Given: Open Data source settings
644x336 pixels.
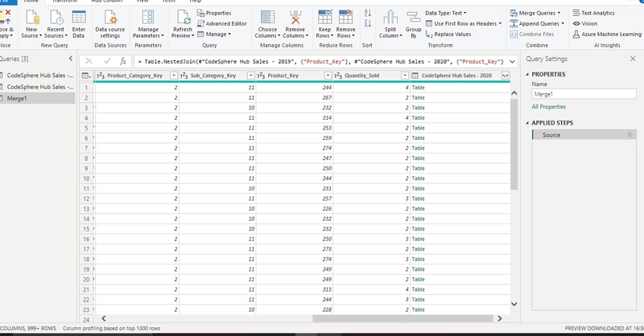Looking at the screenshot, I should (x=110, y=25).
